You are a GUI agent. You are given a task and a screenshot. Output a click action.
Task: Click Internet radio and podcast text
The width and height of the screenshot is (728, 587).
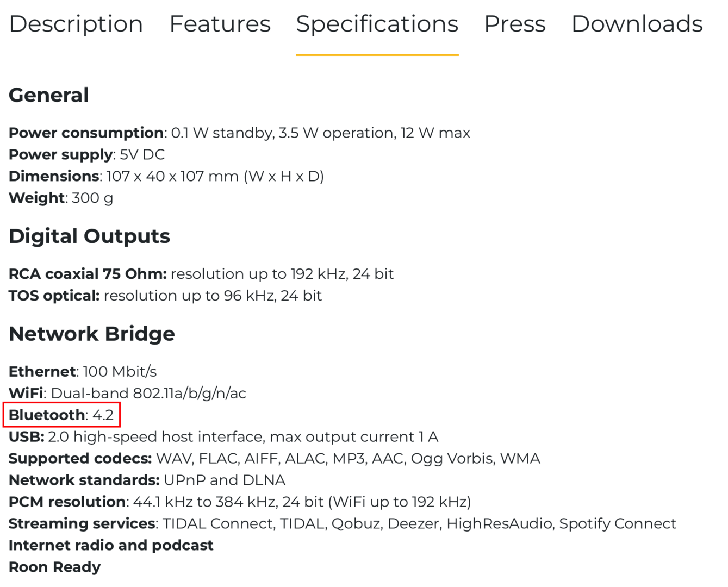(111, 545)
